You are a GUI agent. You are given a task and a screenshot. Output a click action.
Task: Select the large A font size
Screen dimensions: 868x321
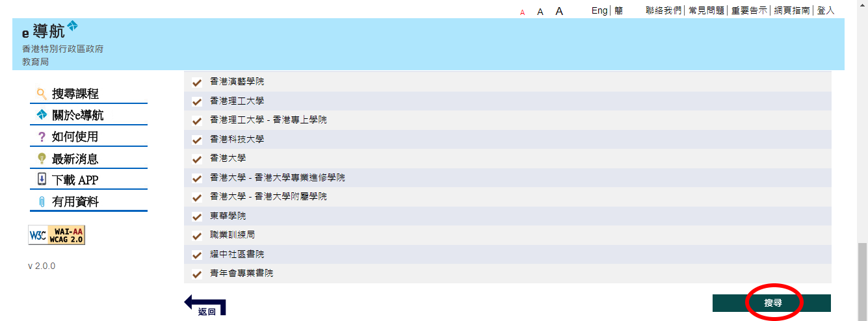(x=559, y=11)
